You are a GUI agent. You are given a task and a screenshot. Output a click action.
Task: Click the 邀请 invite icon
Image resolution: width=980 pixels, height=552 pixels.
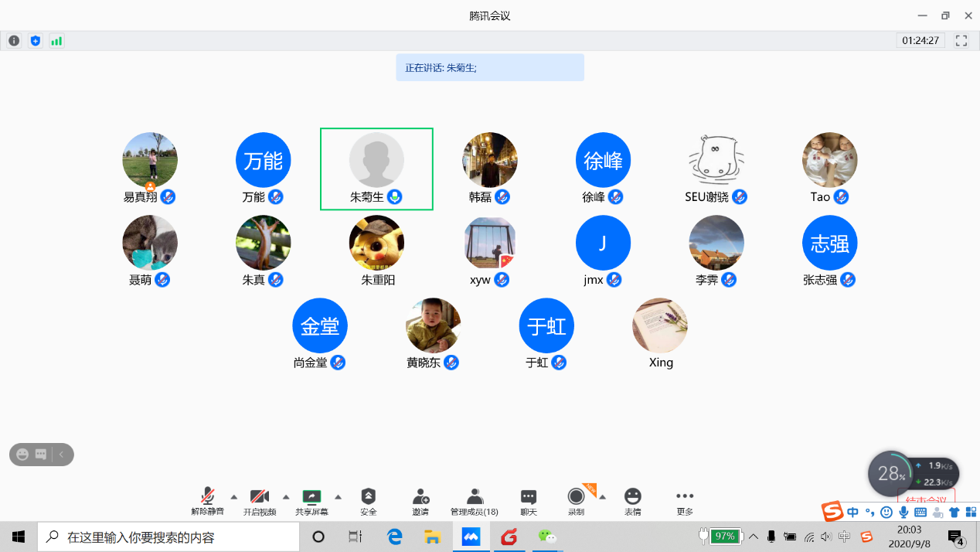click(x=420, y=501)
